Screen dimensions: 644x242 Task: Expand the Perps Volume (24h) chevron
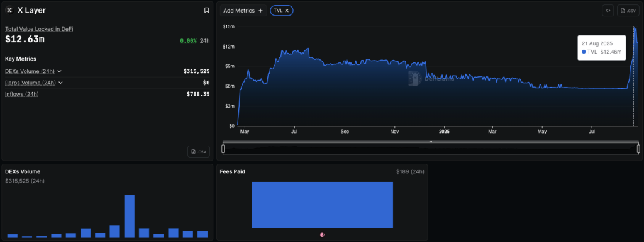click(60, 83)
